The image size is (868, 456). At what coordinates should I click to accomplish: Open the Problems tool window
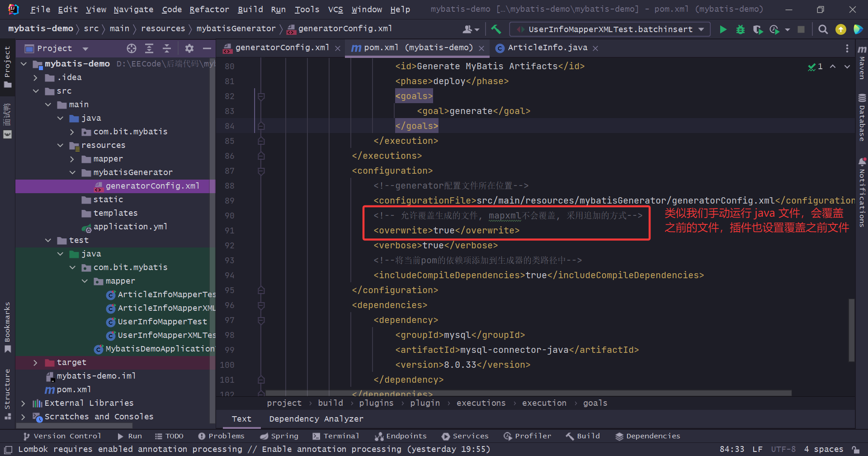(x=222, y=436)
